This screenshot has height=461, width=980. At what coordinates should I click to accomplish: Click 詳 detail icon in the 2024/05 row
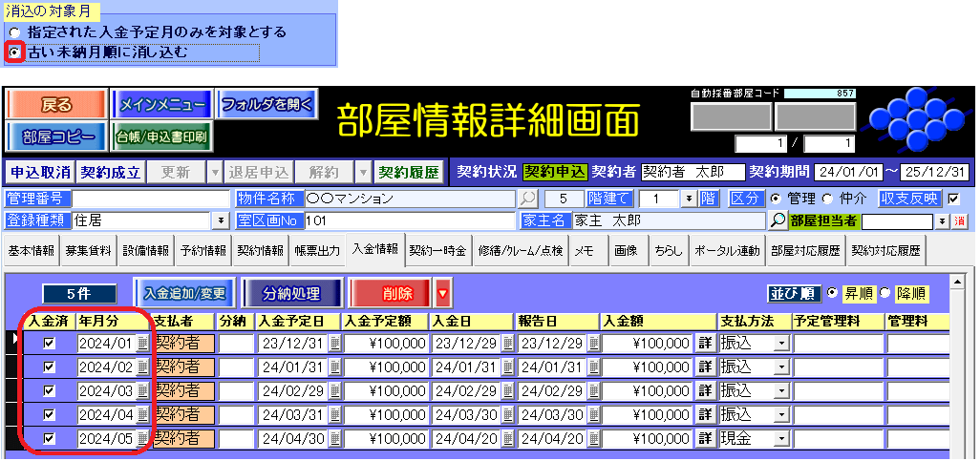tap(706, 438)
